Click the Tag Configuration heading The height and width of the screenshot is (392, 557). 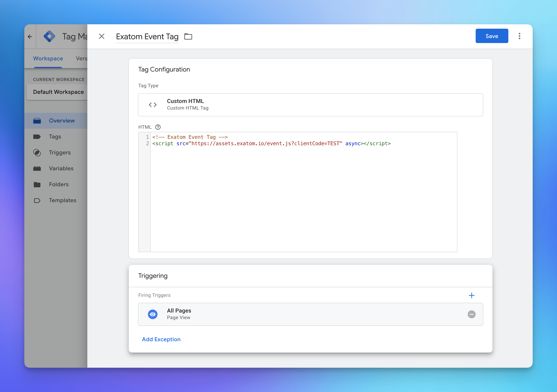coord(164,69)
